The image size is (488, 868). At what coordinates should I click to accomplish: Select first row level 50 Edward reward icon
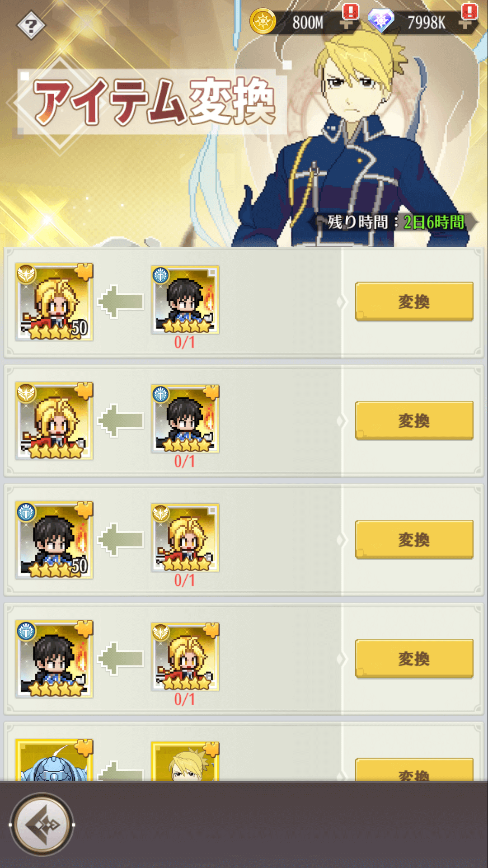tap(54, 302)
